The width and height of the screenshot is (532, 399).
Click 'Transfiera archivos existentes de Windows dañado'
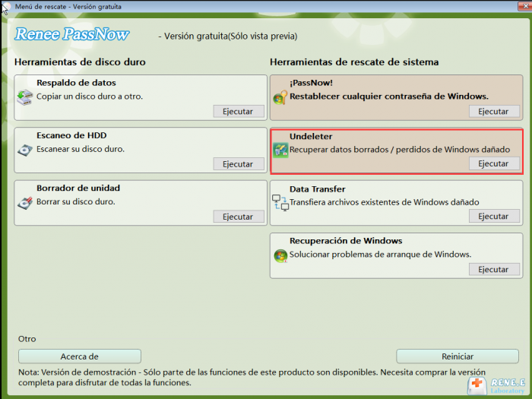coord(384,202)
